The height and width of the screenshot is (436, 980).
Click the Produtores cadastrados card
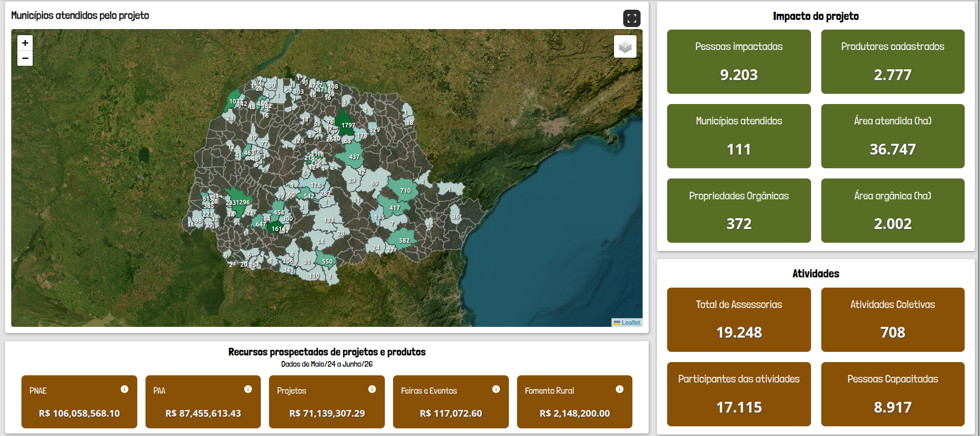coord(893,62)
